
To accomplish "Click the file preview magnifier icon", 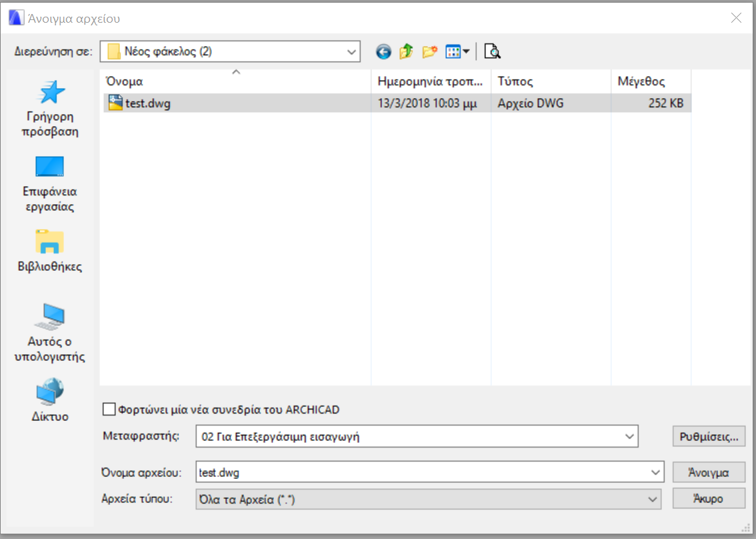I will [492, 52].
